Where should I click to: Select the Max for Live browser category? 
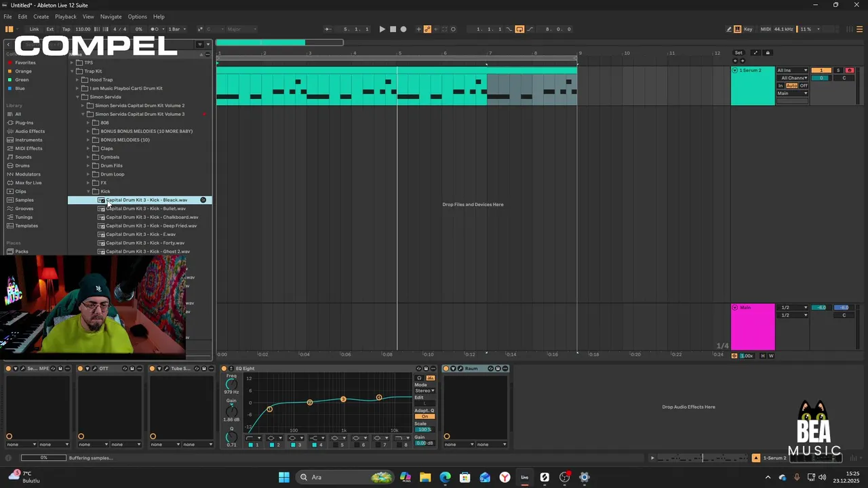pos(28,183)
